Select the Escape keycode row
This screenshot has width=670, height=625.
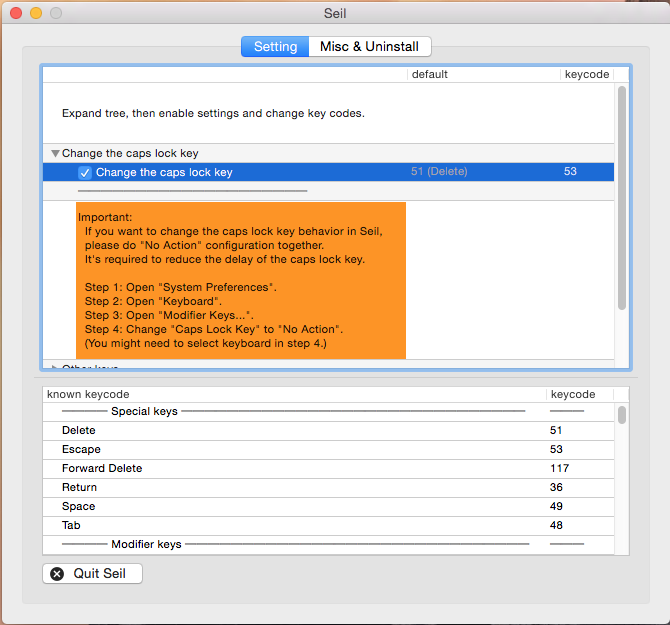pyautogui.click(x=300, y=449)
